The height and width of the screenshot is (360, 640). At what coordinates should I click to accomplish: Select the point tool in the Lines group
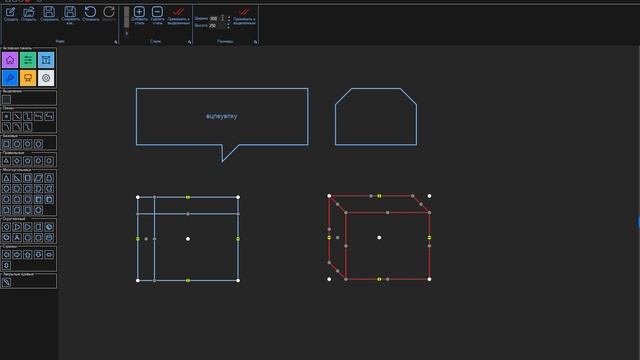tap(7, 117)
